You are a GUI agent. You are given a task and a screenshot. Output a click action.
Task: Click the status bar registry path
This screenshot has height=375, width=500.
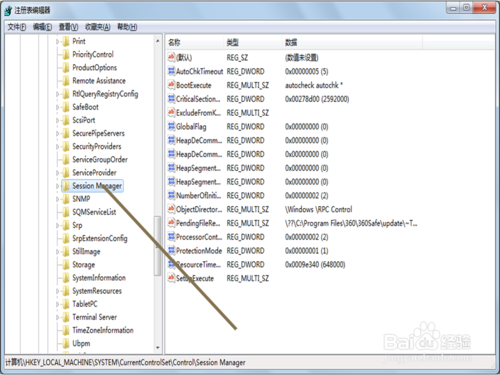click(125, 362)
